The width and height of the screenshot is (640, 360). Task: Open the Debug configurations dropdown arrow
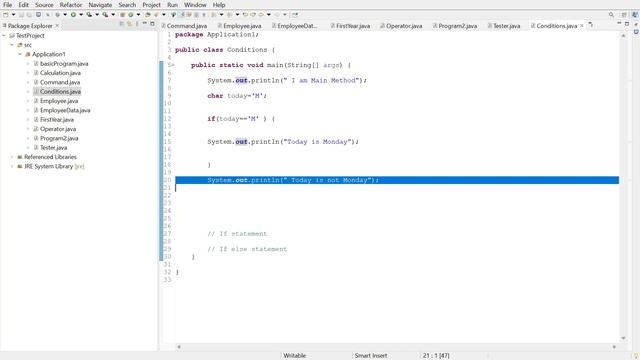65,15
